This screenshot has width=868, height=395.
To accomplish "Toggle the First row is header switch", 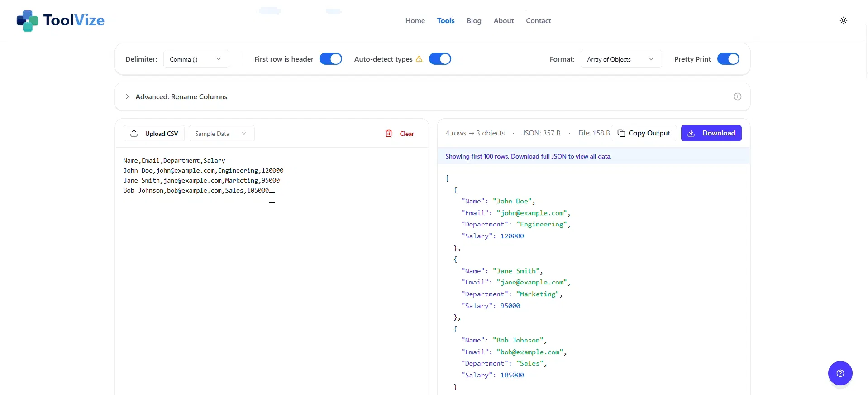I will coord(331,59).
